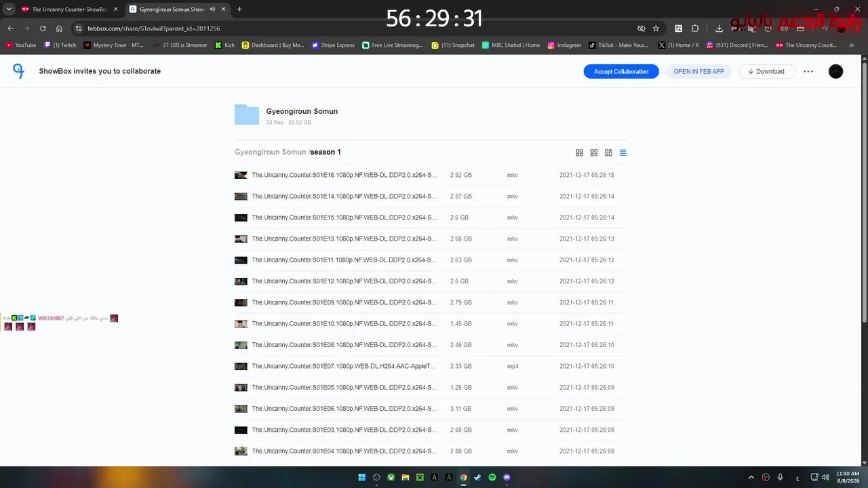Open the MBC Shahid bookmark
This screenshot has height=488, width=868.
pos(511,45)
